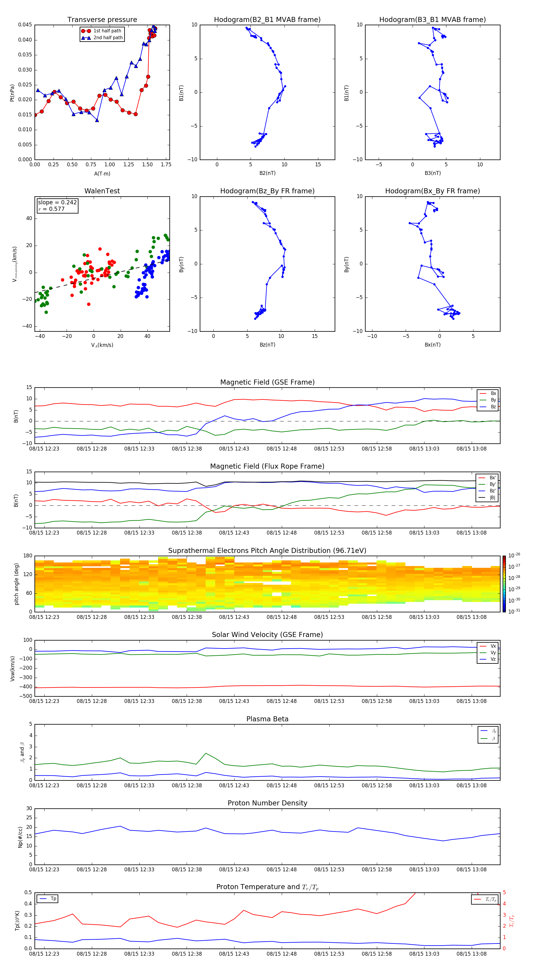Select the green By legend entry in GSE panel
The width and height of the screenshot is (535, 980).
[x=488, y=400]
